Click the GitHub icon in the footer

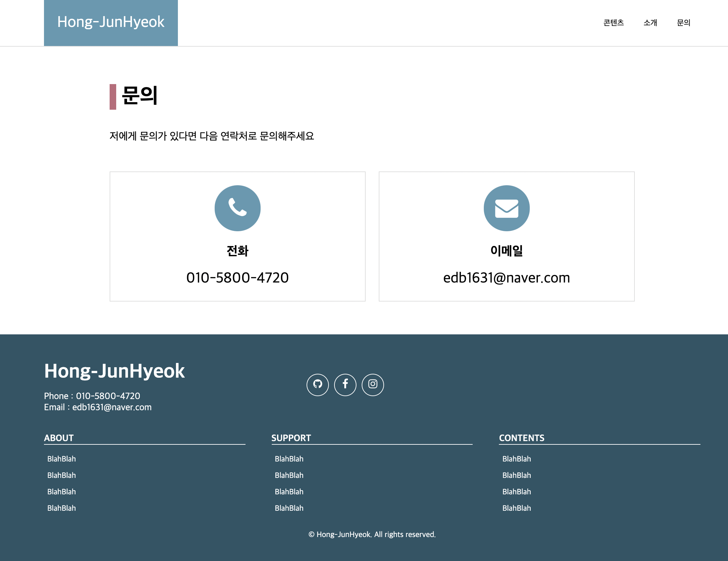pos(318,385)
